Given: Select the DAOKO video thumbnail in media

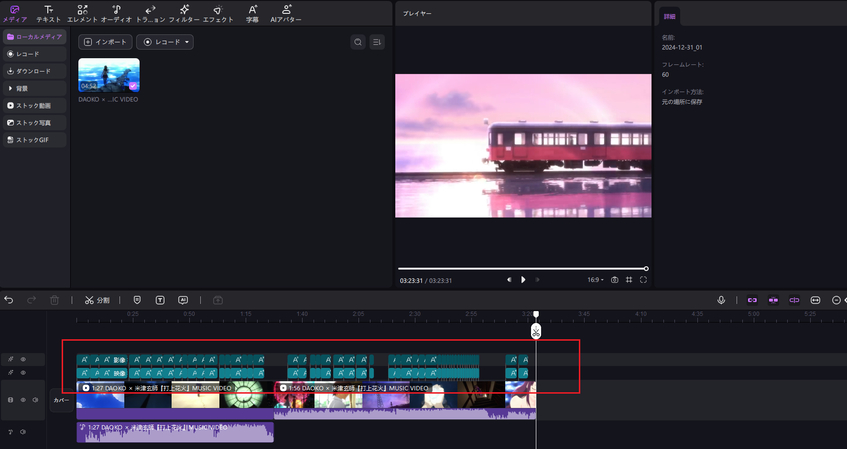Looking at the screenshot, I should click(108, 75).
